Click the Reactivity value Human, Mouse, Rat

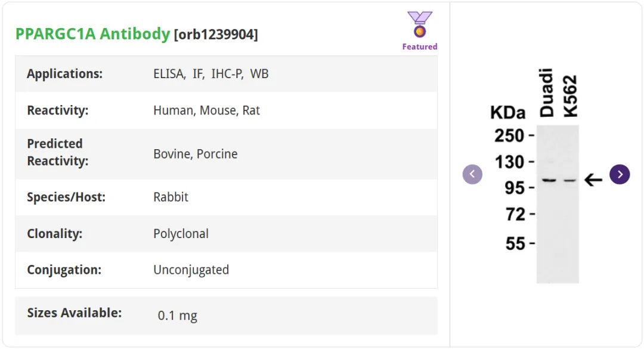click(x=206, y=110)
